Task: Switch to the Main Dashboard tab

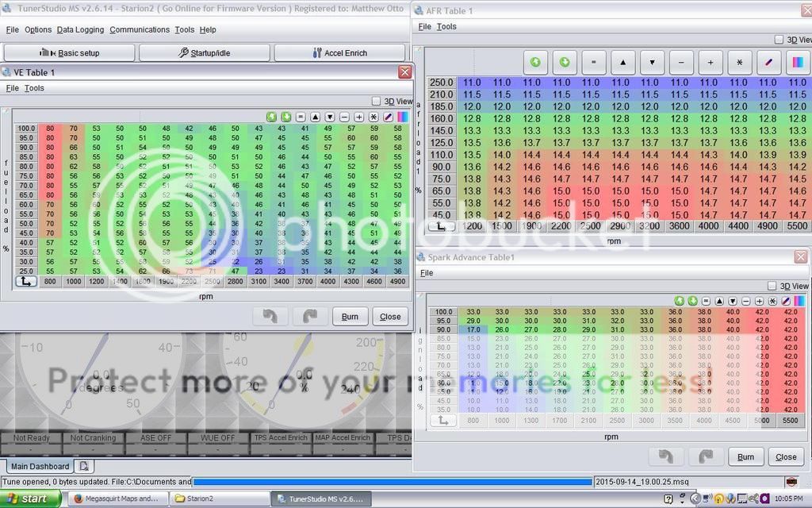Action: 40,466
